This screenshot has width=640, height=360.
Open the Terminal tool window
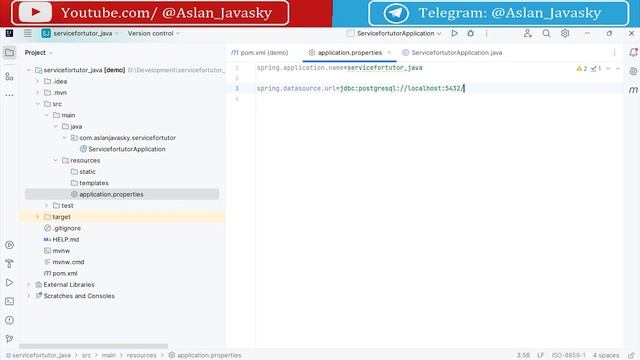pos(9,301)
